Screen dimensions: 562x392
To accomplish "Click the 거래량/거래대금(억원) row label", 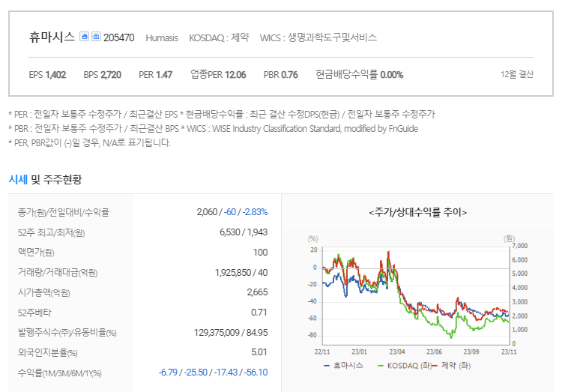I will (58, 273).
